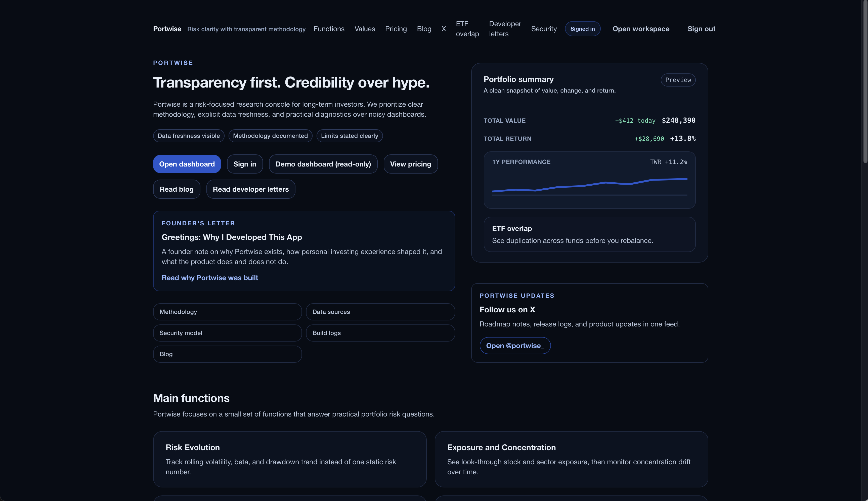Open the Methodology card
The image size is (868, 501).
(227, 312)
